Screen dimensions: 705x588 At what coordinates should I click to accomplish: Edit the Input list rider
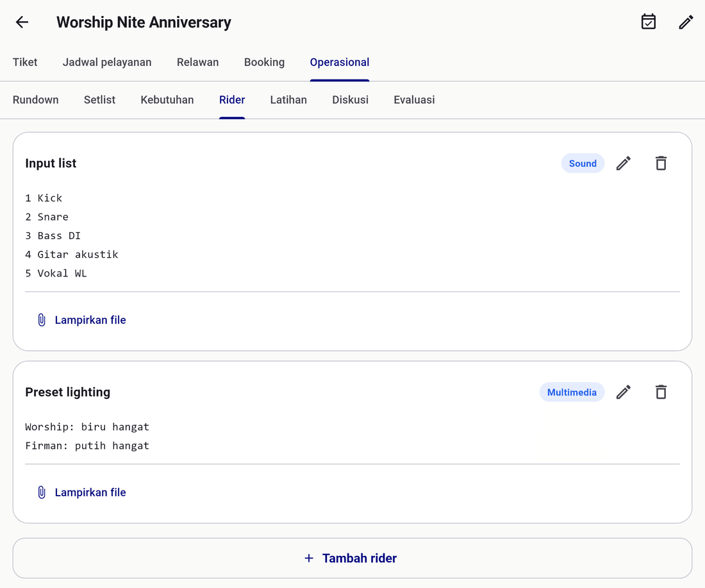click(624, 164)
